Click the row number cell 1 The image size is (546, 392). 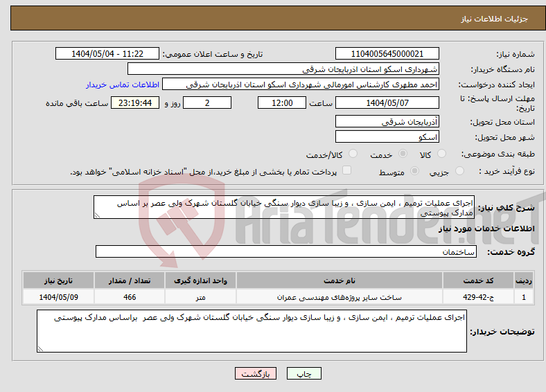click(x=524, y=297)
